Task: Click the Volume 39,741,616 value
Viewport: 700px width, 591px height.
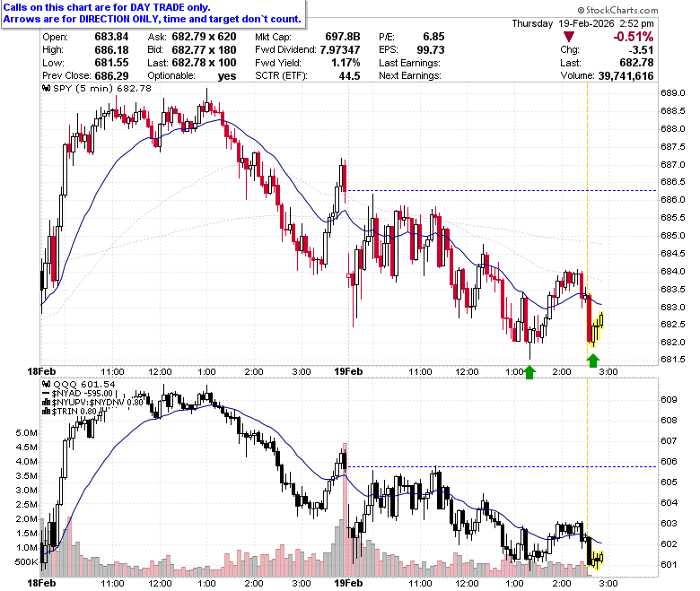Action: (626, 76)
